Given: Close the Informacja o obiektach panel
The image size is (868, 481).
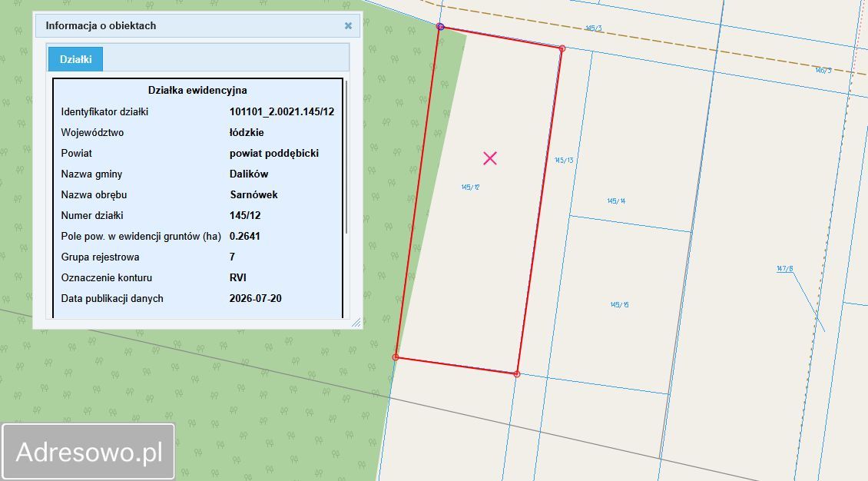Looking at the screenshot, I should point(348,25).
